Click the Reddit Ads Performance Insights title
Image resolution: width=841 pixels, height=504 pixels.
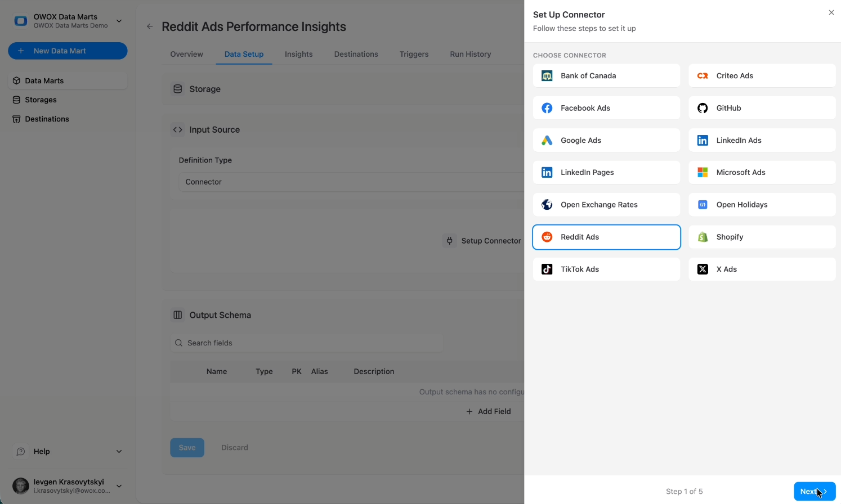[254, 26]
